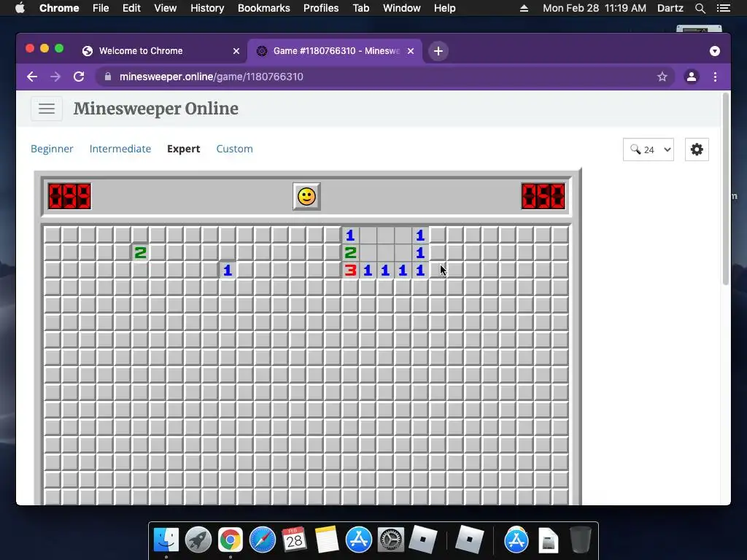
Task: Choose the Intermediate difficulty link
Action: 120,149
